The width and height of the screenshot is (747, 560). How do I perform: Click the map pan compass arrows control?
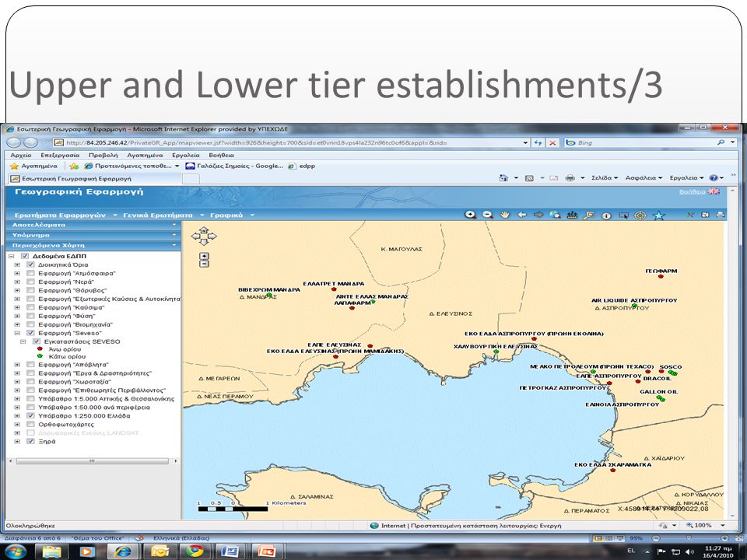204,236
